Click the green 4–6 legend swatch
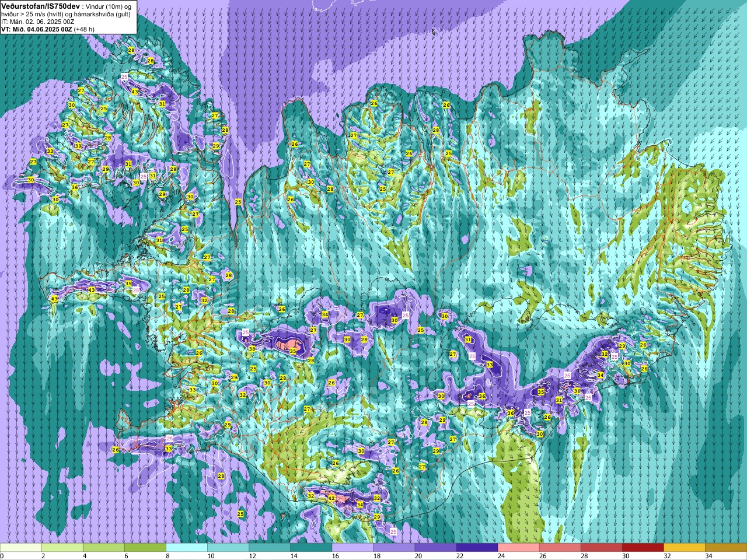This screenshot has width=747, height=560. [x=104, y=548]
